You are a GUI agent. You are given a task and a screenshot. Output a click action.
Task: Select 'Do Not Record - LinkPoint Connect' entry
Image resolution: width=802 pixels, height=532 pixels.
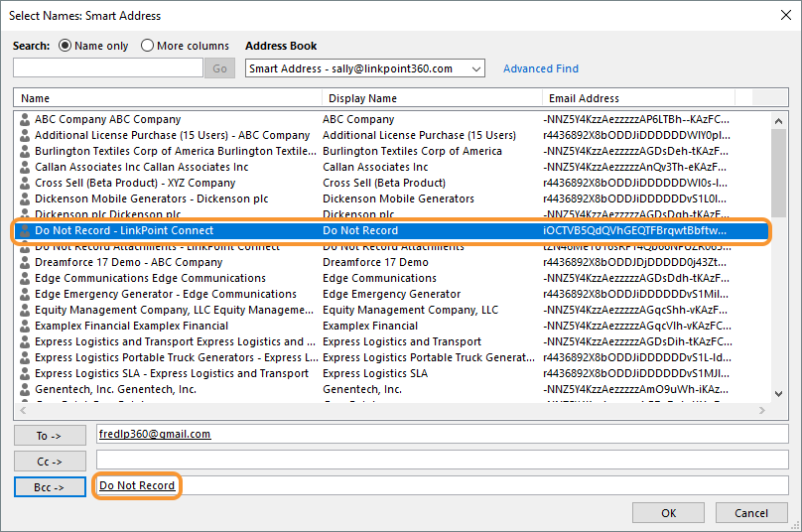tap(124, 230)
